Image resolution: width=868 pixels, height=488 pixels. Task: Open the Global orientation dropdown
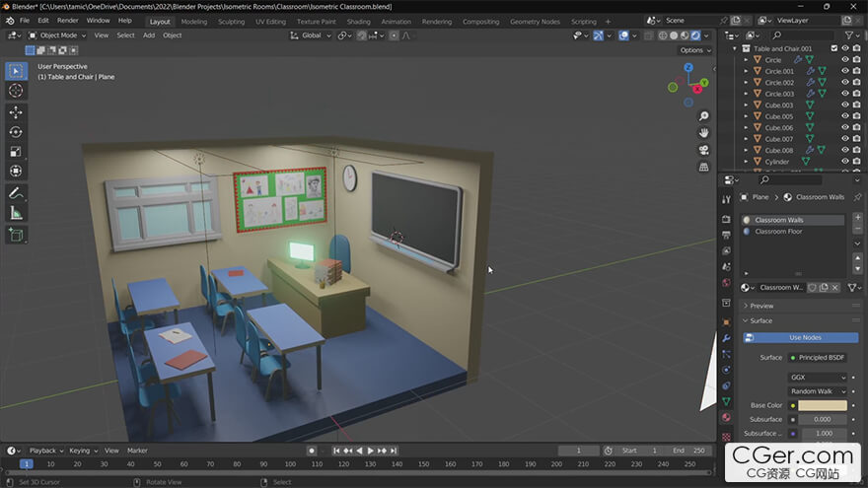click(311, 35)
